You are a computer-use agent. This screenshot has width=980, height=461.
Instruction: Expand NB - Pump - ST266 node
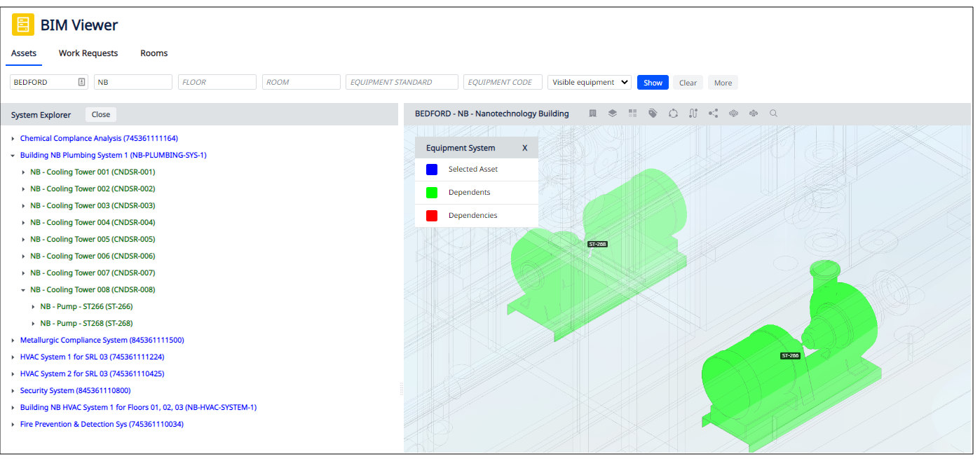click(x=33, y=307)
